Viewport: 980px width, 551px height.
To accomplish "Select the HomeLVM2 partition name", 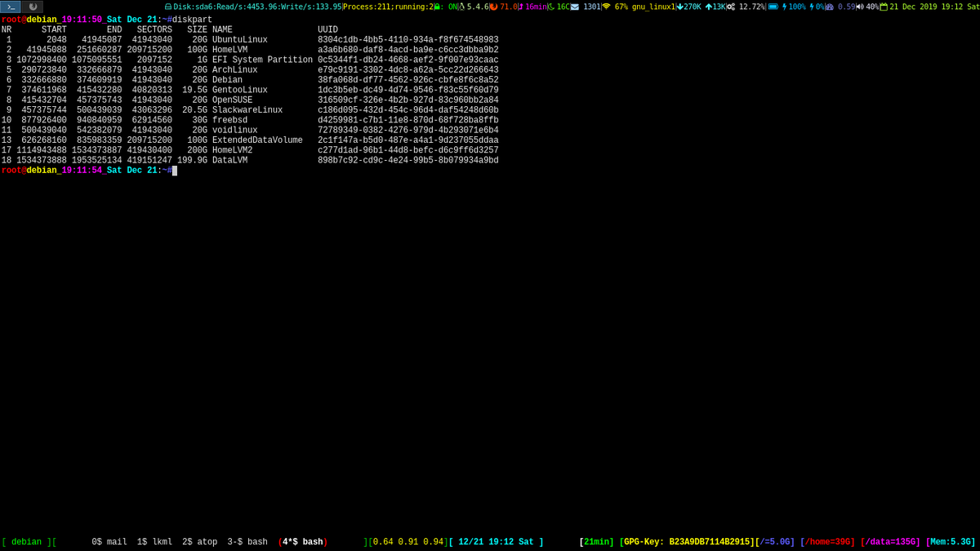I will pos(232,150).
